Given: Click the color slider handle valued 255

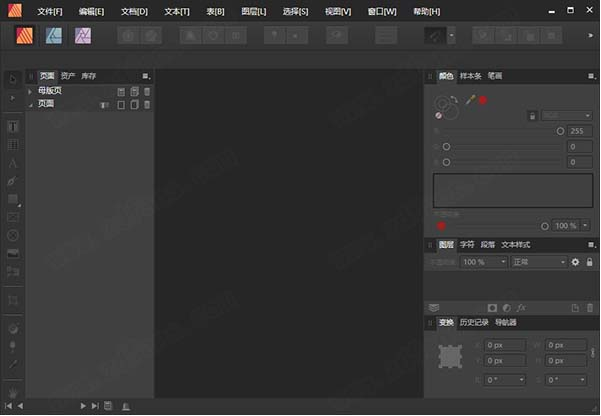Looking at the screenshot, I should tap(559, 131).
